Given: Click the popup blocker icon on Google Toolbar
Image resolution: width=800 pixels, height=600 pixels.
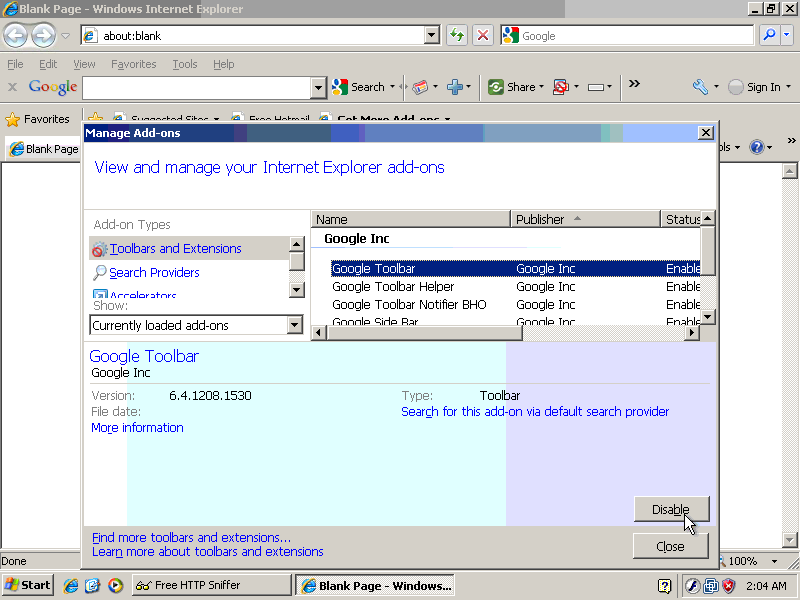Looking at the screenshot, I should 561,87.
